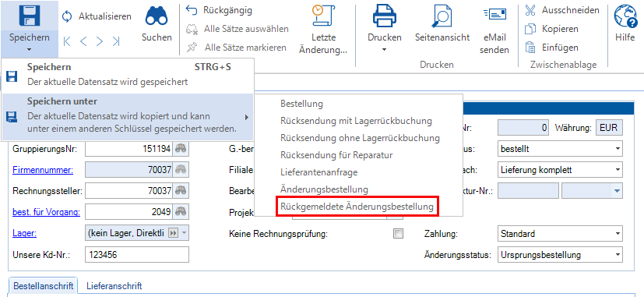Open the Firmennummer link

pos(43,170)
